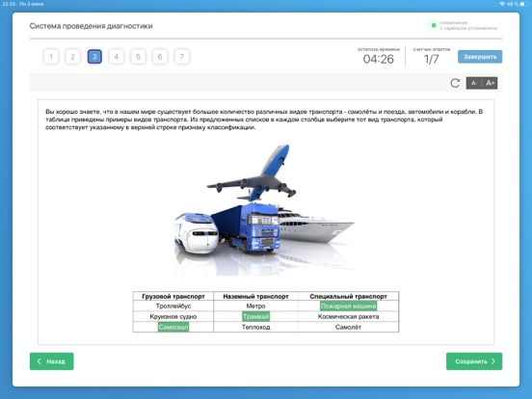Toggle the highlighted Трамвай option
The image size is (532, 399).
(255, 316)
